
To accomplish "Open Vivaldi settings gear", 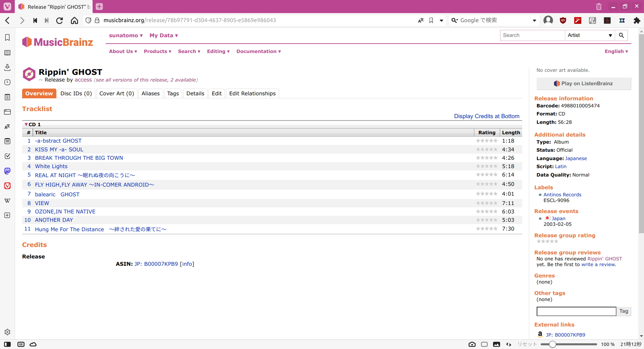I will click(7, 332).
